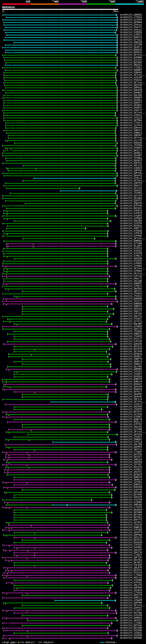Viewport: 146px width, 644px height.
Task: Click the cyan alignment bar for UniRef100_O49924
Action: pyautogui.click(x=89, y=191)
